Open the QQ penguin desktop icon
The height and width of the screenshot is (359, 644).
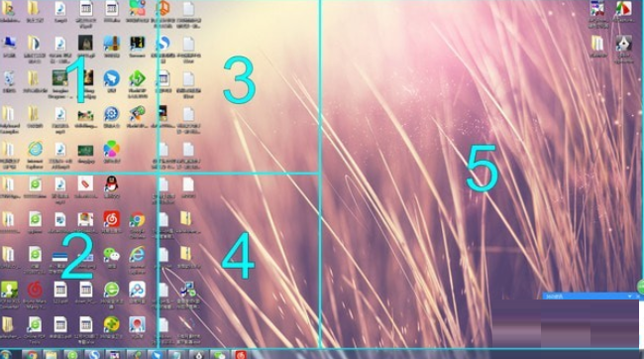pos(111,184)
